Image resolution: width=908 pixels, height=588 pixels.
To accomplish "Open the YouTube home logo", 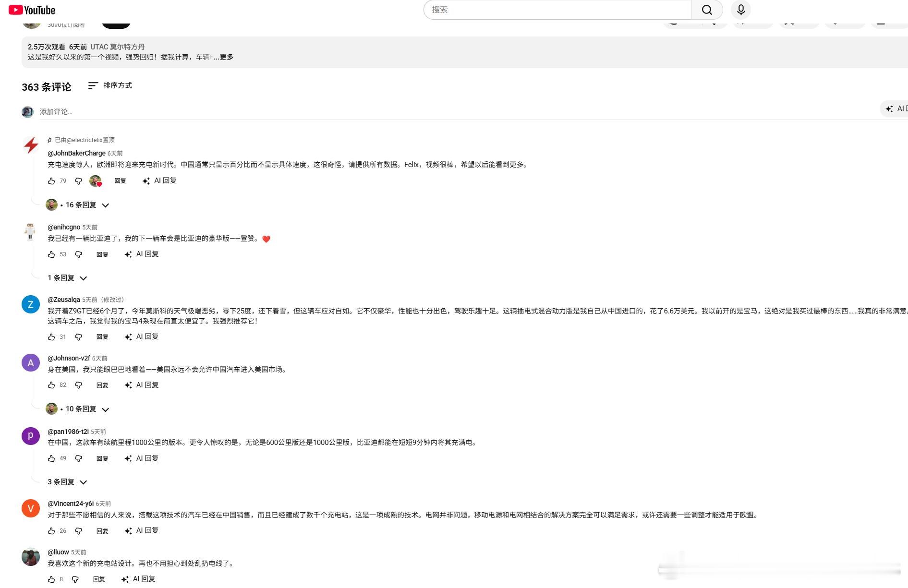I will pos(32,10).
